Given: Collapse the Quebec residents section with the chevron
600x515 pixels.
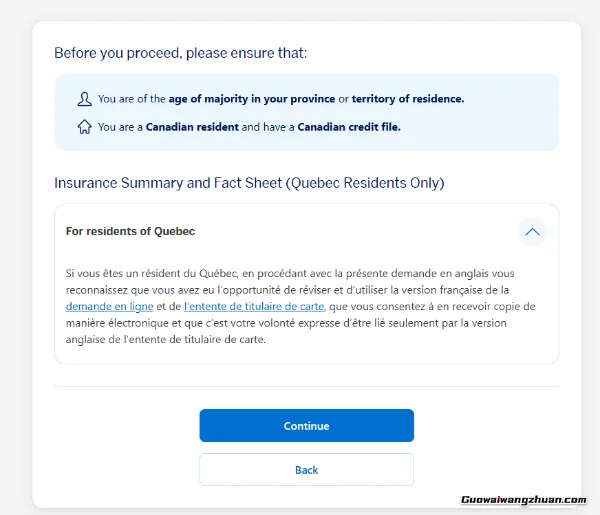Looking at the screenshot, I should (x=532, y=232).
